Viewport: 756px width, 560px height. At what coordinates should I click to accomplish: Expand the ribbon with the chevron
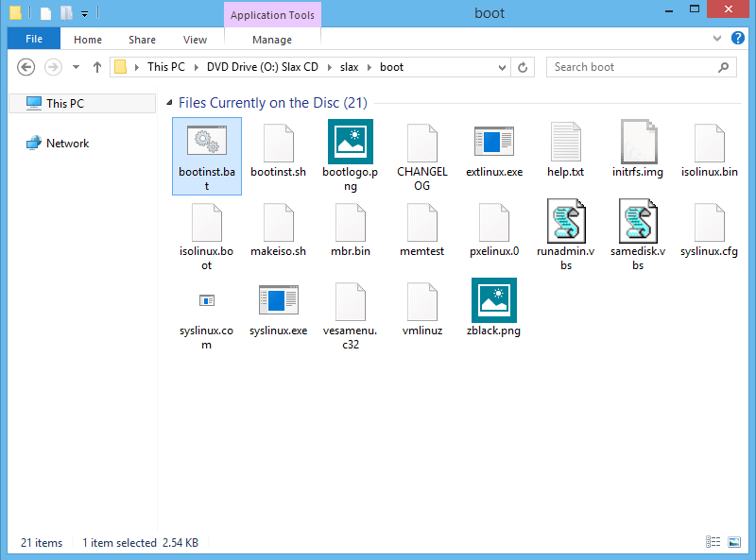[715, 39]
